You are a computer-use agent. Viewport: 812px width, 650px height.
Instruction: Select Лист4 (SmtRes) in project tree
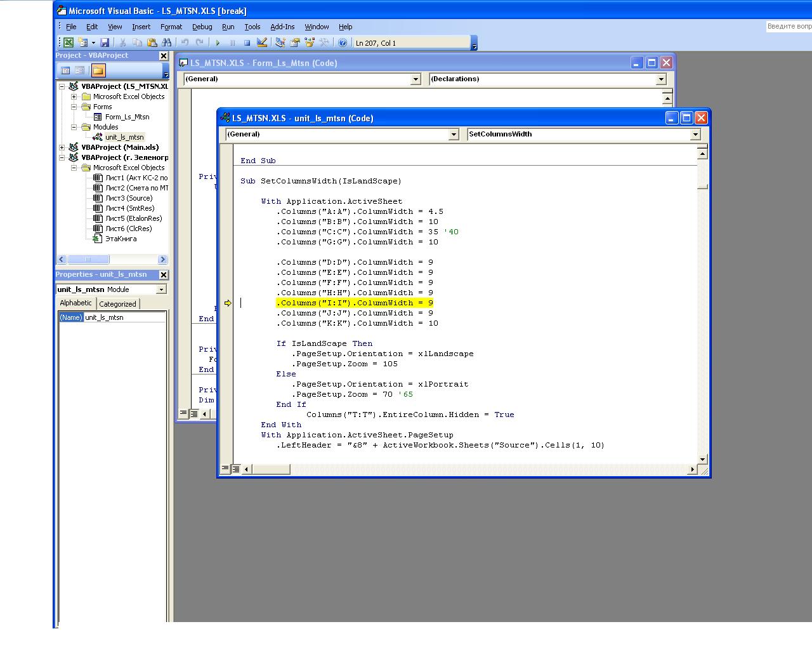point(129,208)
